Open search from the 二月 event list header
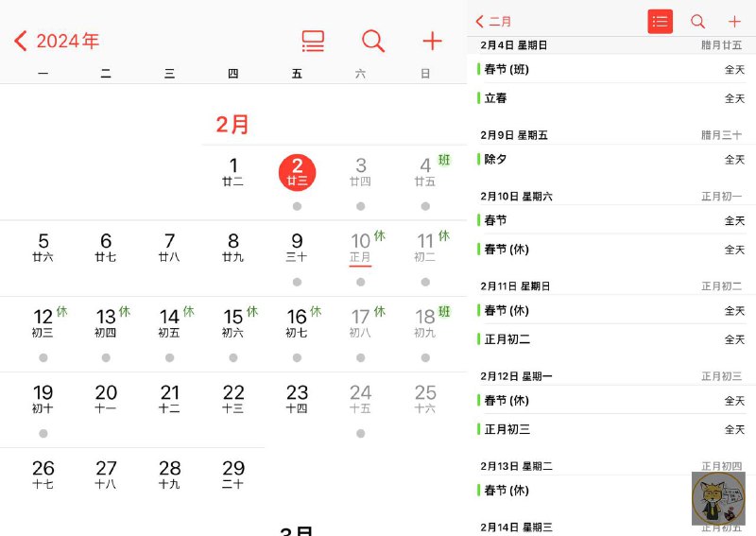 click(697, 21)
